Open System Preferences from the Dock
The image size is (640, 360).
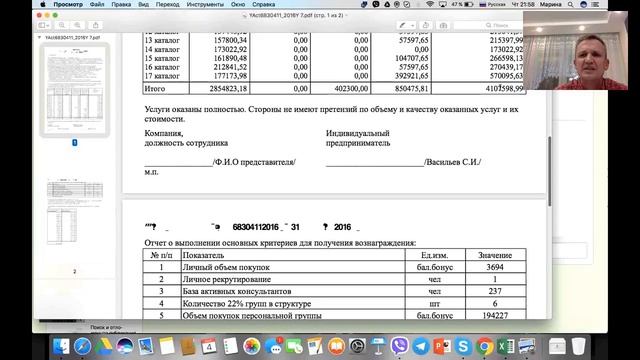click(x=357, y=347)
